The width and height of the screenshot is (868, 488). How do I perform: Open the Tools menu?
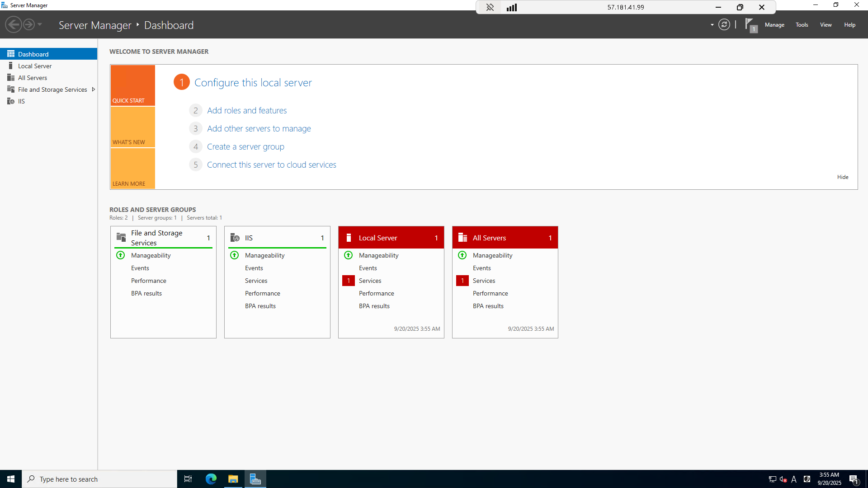point(802,25)
